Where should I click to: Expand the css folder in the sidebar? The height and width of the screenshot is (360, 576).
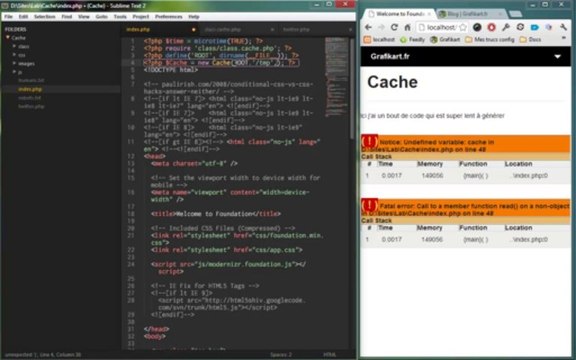click(15, 55)
